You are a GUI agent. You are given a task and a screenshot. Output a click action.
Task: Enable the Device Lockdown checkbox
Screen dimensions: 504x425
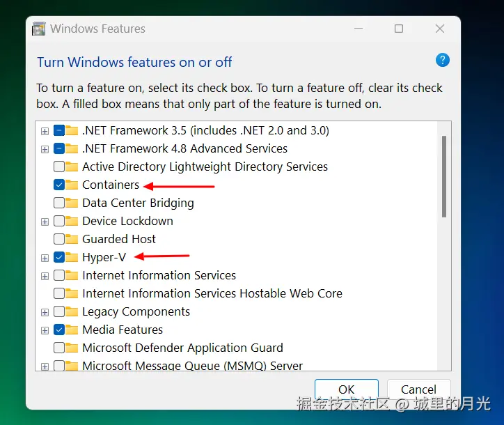pyautogui.click(x=59, y=221)
